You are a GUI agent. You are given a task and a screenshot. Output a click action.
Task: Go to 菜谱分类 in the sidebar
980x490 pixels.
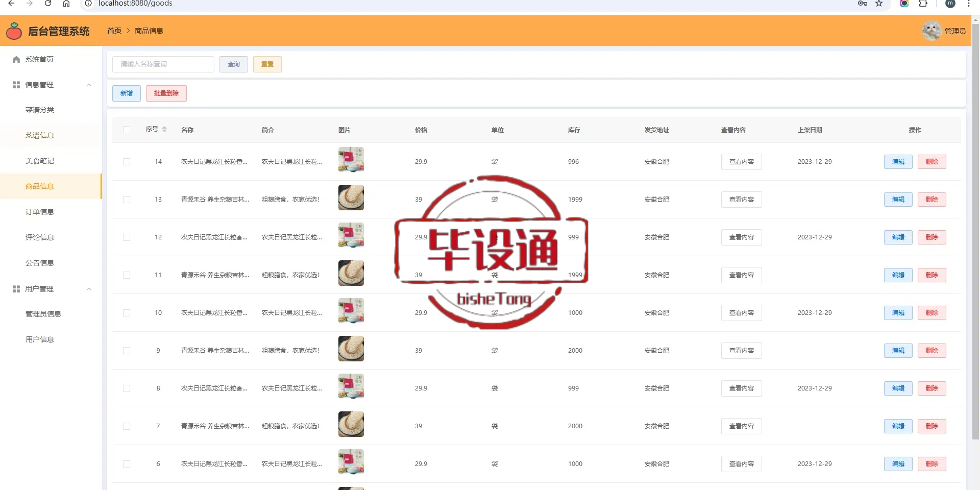(x=40, y=110)
